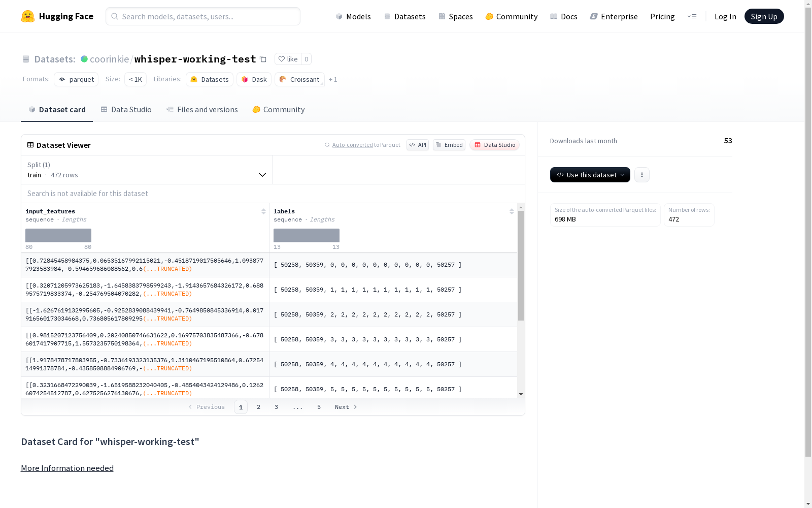The image size is (812, 508).
Task: Click the input_features cell starting 1.9178478717803955
Action: tap(145, 364)
